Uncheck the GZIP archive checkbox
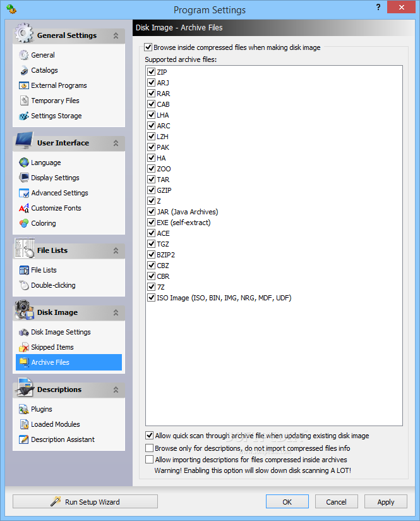The image size is (420, 521). 152,190
